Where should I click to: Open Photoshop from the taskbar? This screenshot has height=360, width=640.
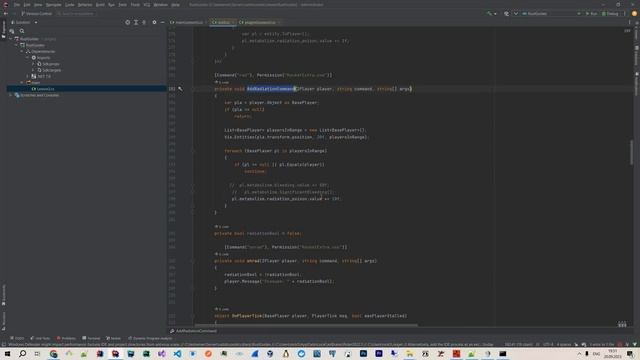point(363,353)
